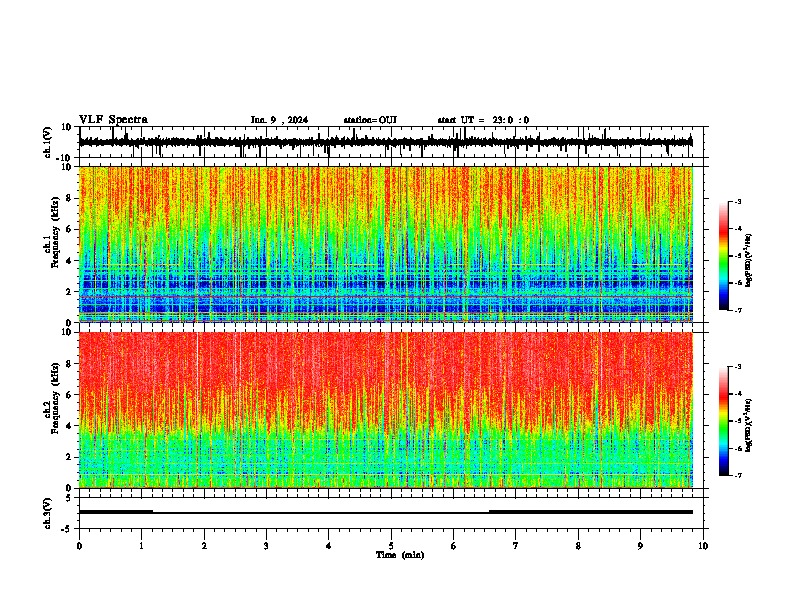Click the ch.3(V) axis label
The height and width of the screenshot is (612, 792).
coord(48,513)
